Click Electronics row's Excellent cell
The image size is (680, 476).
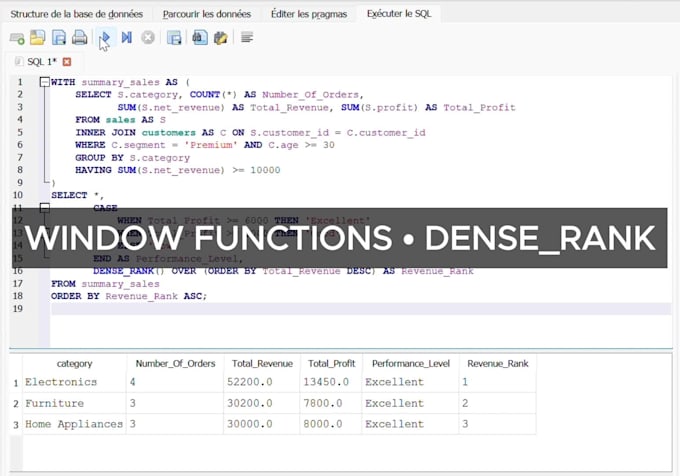(411, 382)
